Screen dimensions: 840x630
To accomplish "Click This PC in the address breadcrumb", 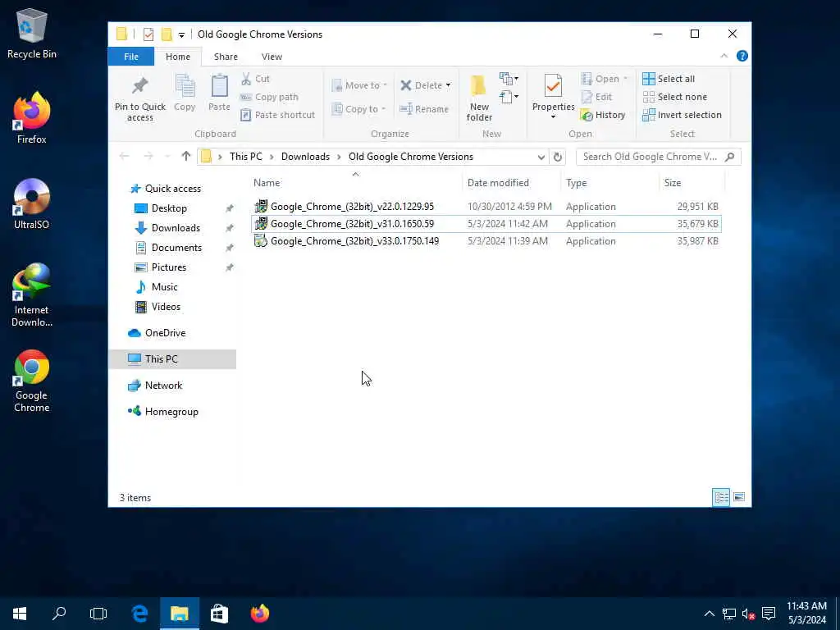I will (246, 157).
